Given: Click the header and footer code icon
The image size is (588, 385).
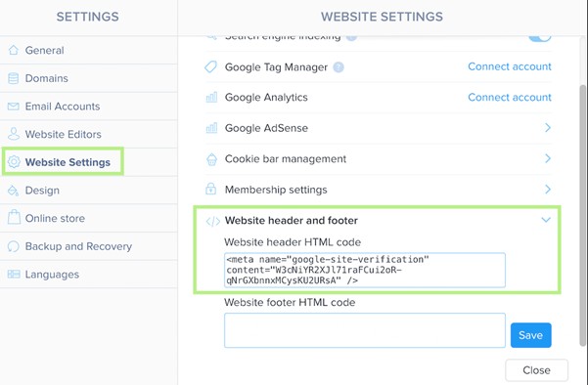Looking at the screenshot, I should (x=212, y=222).
